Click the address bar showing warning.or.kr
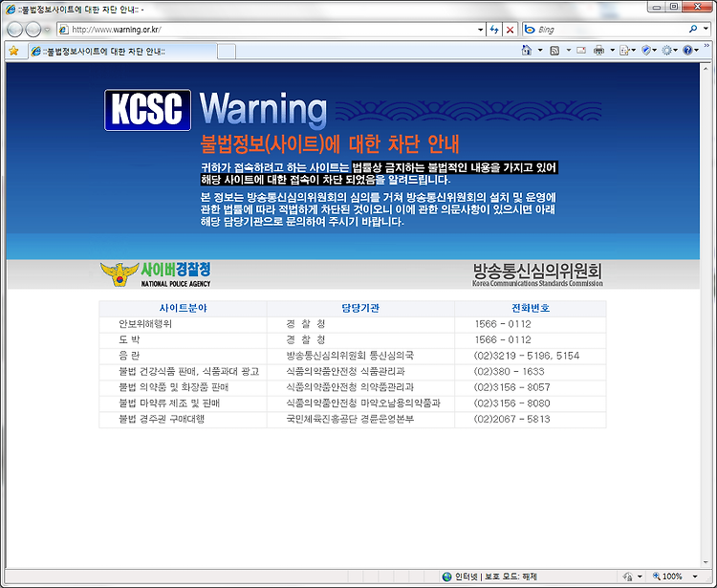This screenshot has height=588, width=717. click(270, 30)
